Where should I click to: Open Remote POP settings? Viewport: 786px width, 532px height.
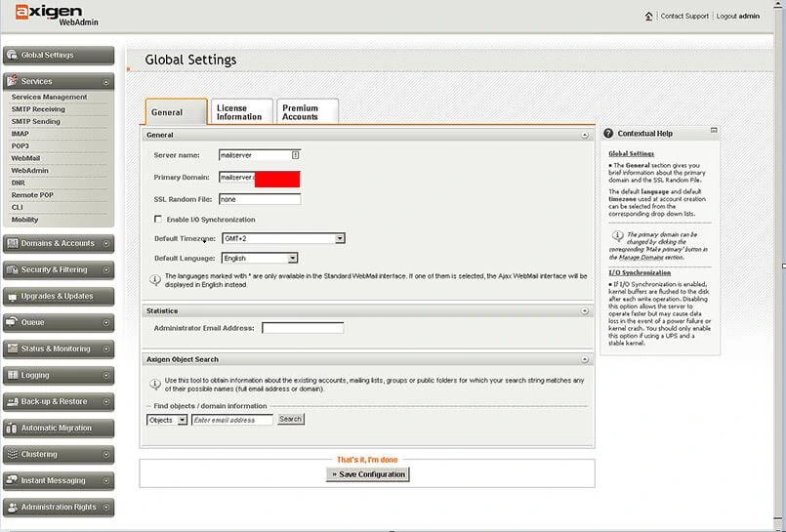pyautogui.click(x=32, y=195)
